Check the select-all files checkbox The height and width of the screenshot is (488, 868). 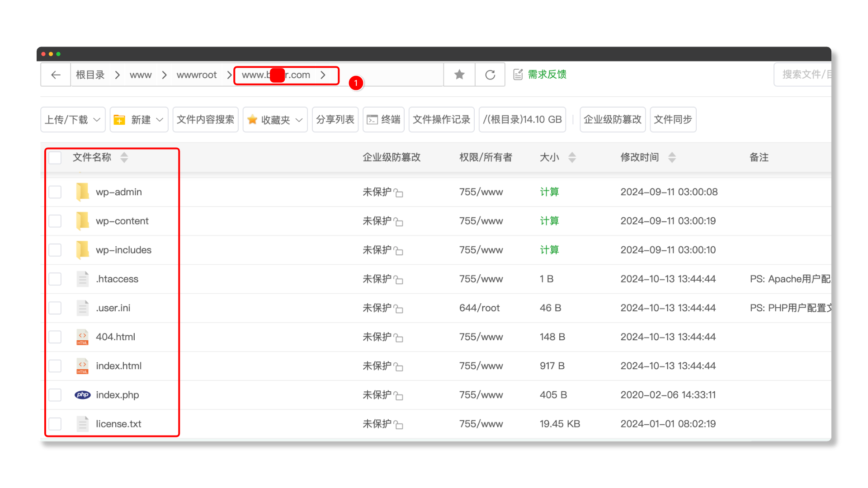[x=55, y=158]
